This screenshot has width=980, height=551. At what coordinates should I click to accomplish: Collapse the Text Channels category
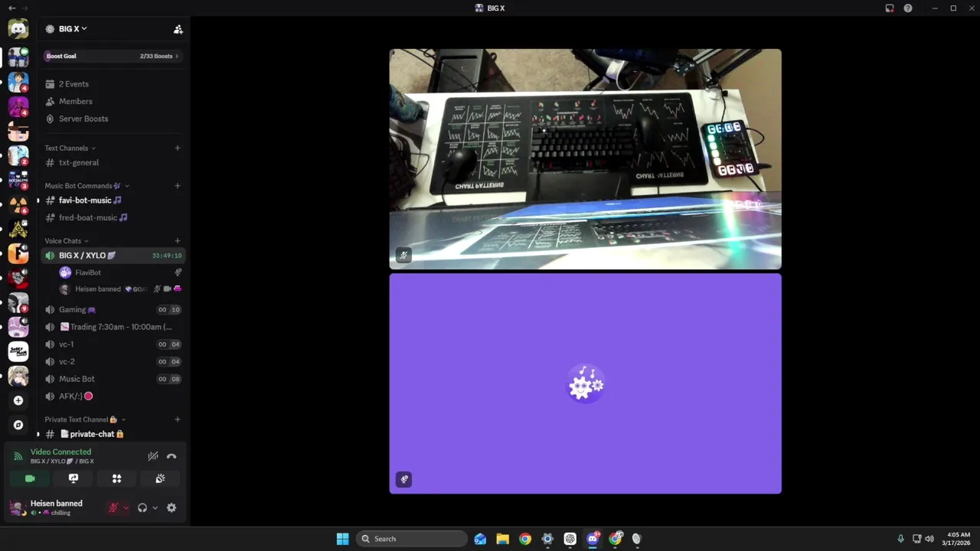pos(70,148)
